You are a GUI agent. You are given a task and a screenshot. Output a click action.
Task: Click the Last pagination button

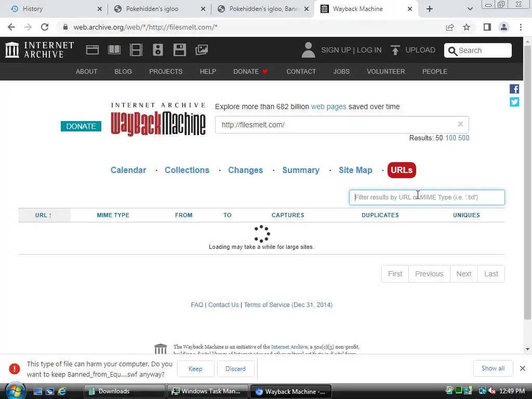point(491,274)
